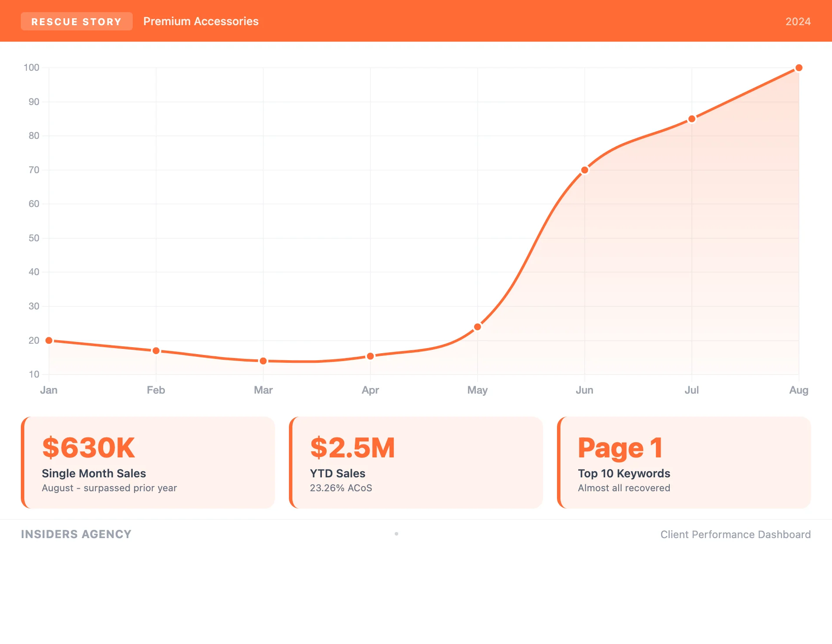The image size is (832, 644).
Task: Open the Page 1 Top 10 Keywords card
Action: (684, 463)
